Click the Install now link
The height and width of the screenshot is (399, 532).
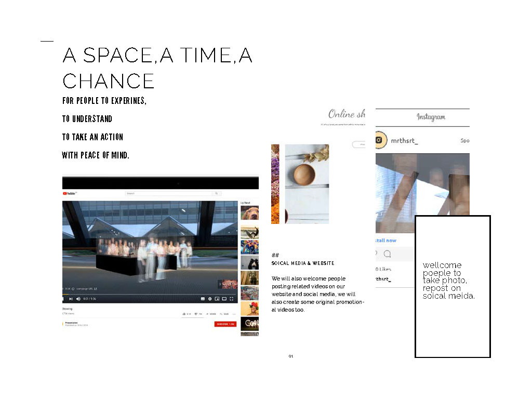[x=385, y=241]
